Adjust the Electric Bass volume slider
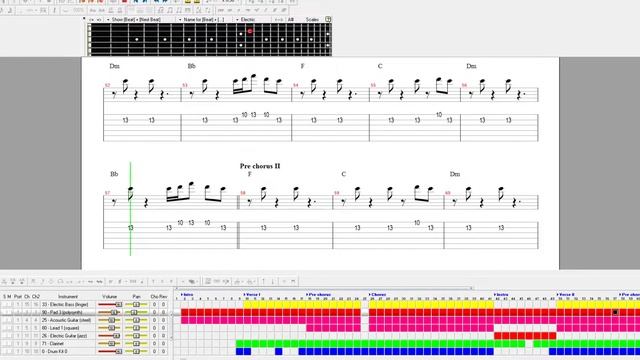 [x=110, y=304]
